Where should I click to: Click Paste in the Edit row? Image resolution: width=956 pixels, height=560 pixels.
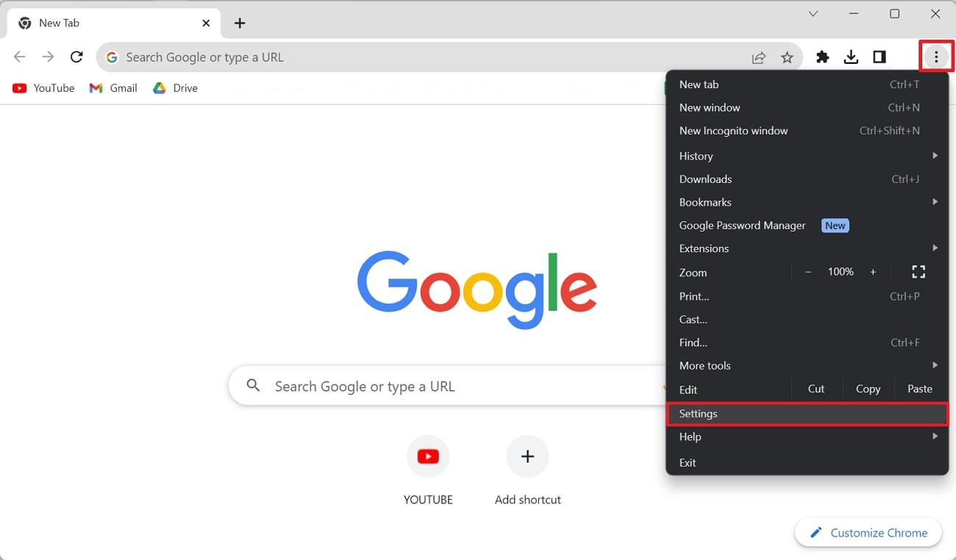point(919,390)
